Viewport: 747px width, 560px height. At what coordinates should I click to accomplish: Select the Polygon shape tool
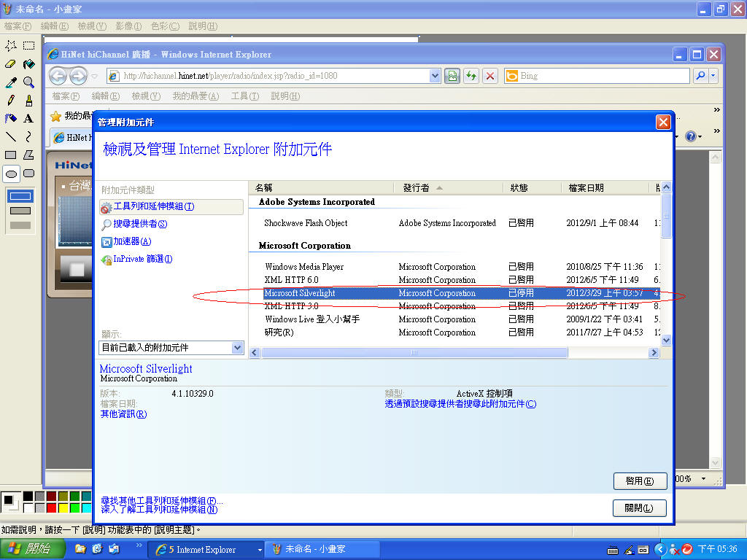(x=29, y=155)
